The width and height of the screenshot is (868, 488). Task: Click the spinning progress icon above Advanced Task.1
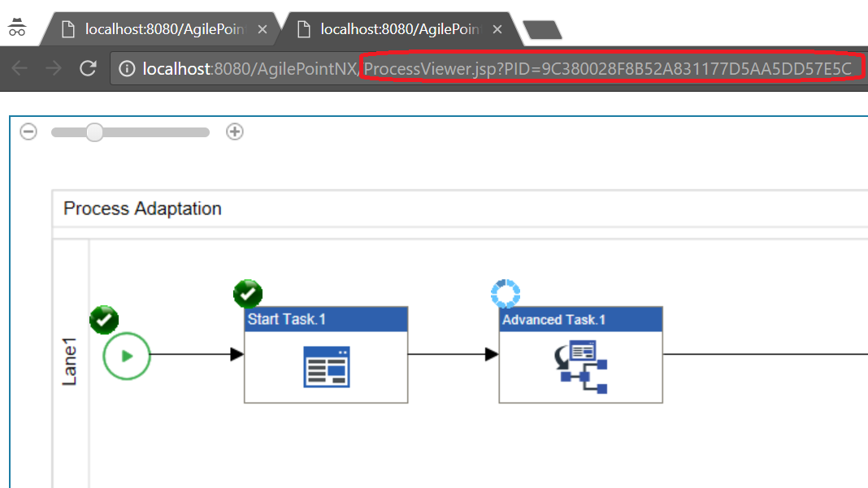coord(506,294)
